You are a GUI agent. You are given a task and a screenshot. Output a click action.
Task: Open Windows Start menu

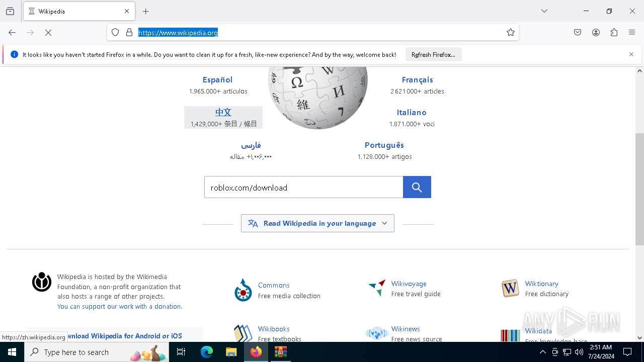(12, 352)
